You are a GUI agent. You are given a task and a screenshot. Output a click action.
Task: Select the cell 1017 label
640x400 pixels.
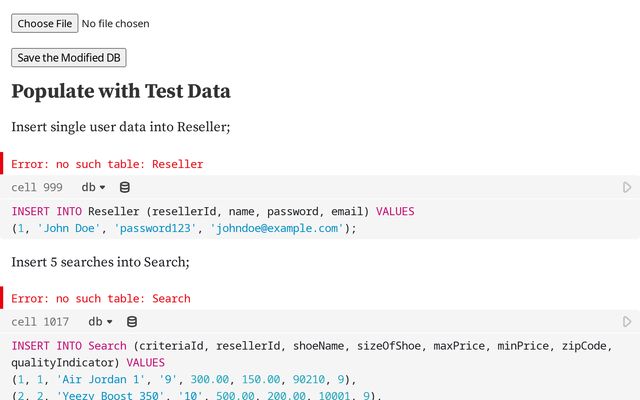40,322
